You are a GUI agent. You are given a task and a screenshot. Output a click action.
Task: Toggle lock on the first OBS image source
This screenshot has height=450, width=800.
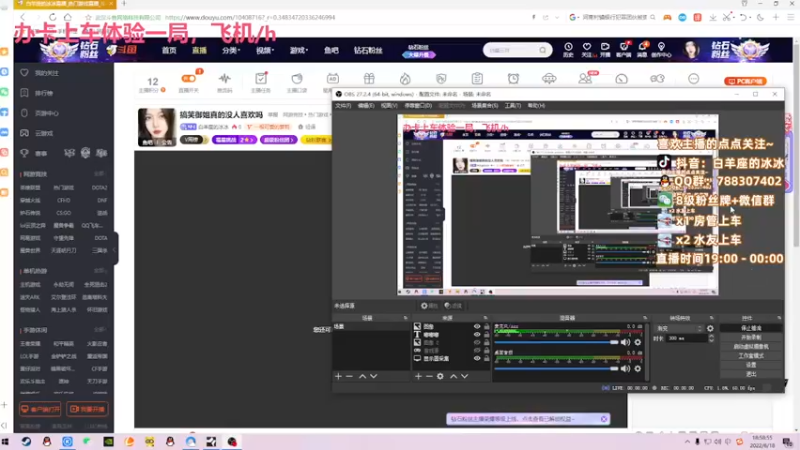pyautogui.click(x=486, y=327)
